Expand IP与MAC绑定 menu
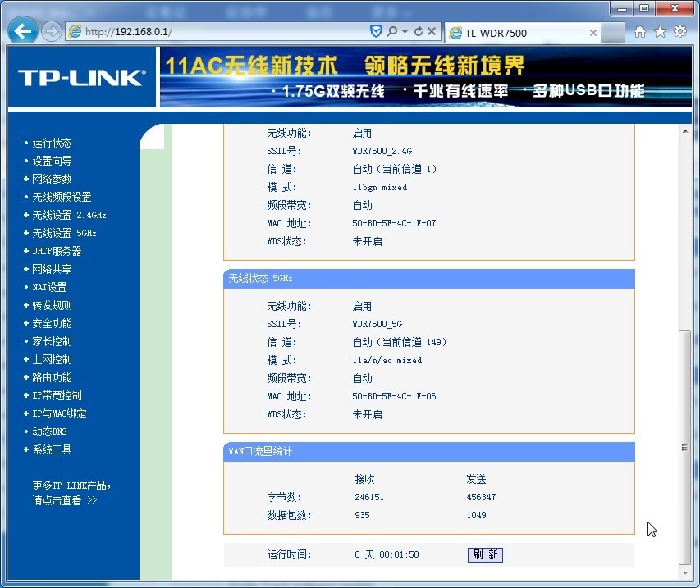700x588 pixels. (x=59, y=413)
